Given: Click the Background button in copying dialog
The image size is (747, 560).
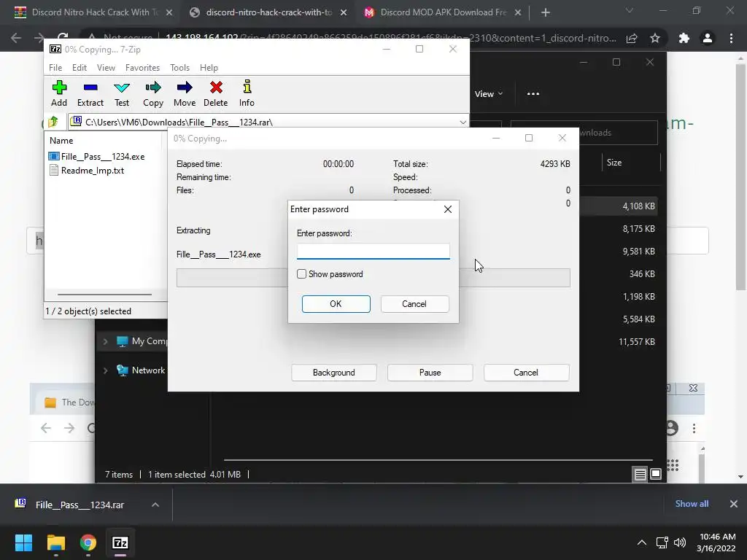Looking at the screenshot, I should click(x=334, y=373).
